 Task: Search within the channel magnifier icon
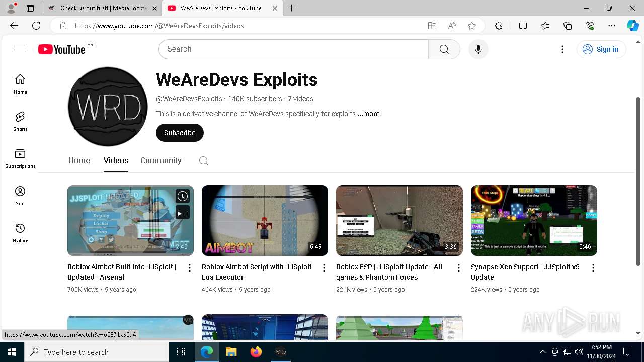click(x=203, y=161)
